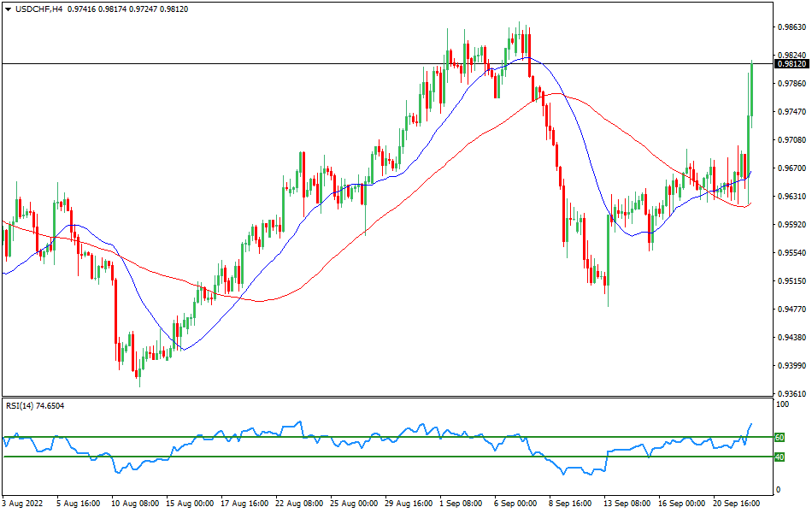Click the RSI scale value 0
812x513 pixels.
pos(777,490)
